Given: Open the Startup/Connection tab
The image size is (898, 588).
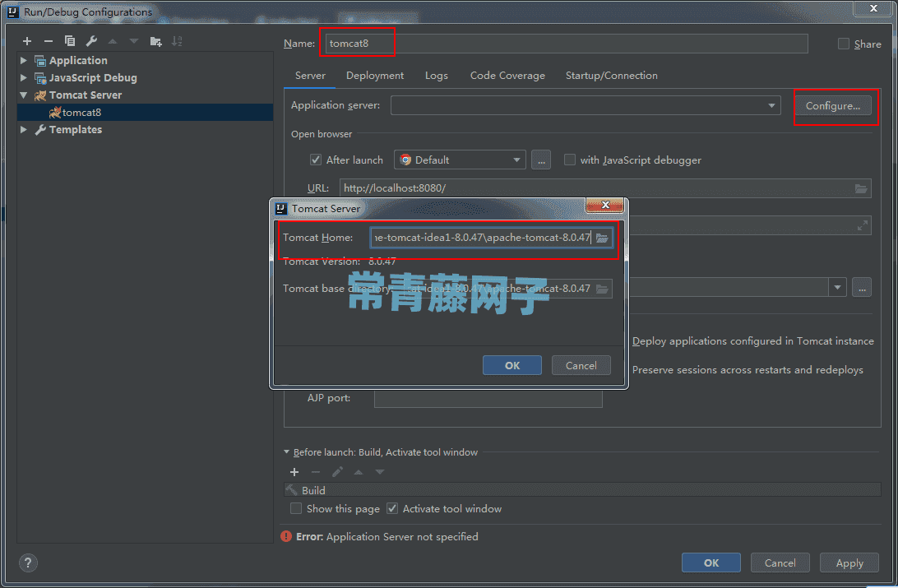Looking at the screenshot, I should click(612, 76).
